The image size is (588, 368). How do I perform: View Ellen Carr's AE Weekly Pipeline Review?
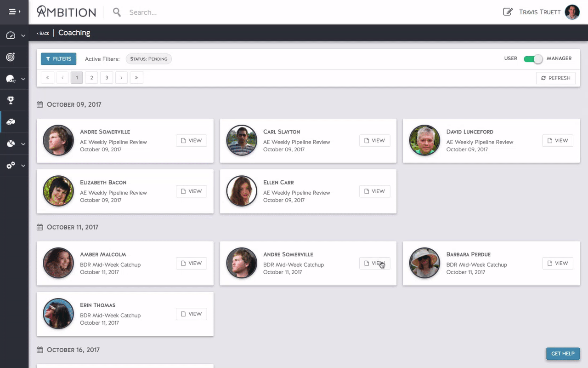375,191
